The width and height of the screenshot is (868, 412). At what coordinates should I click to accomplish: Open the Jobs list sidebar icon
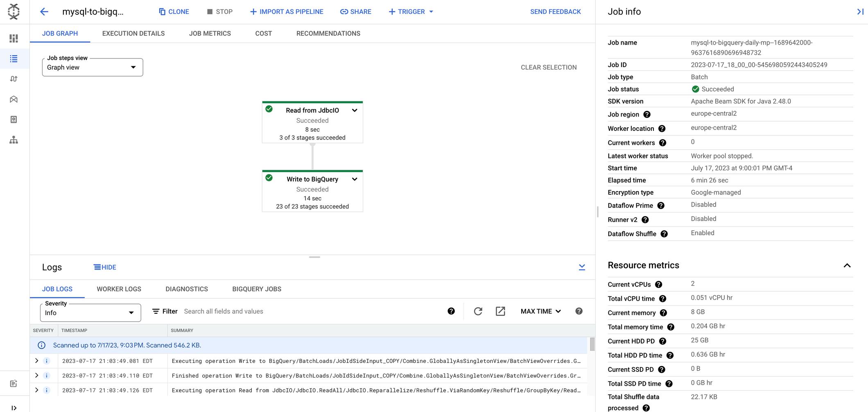14,59
